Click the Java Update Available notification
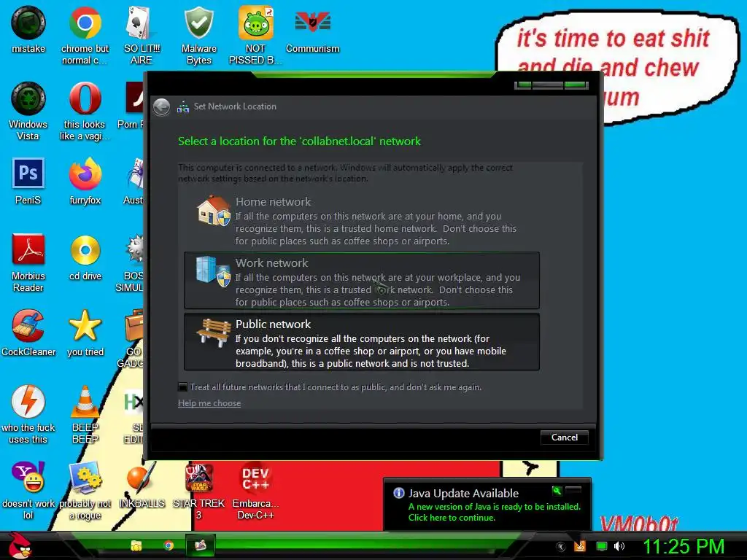This screenshot has height=560, width=747. [x=487, y=505]
